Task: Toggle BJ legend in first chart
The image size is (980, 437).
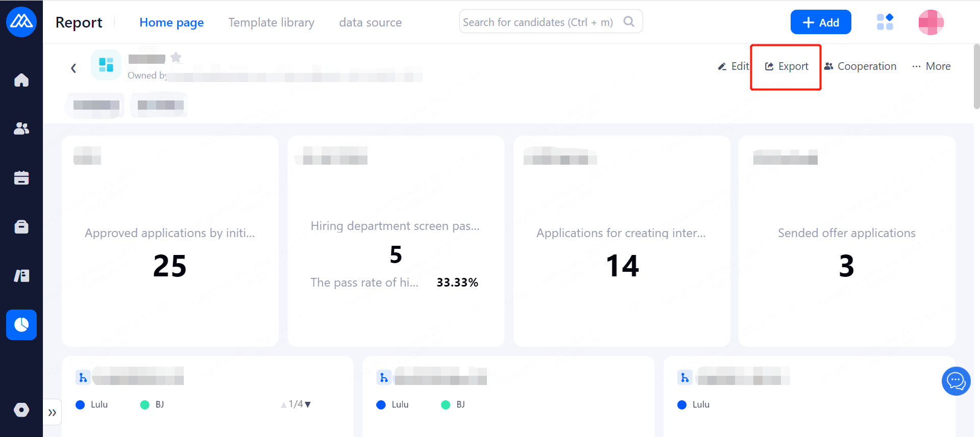Action: (152, 404)
